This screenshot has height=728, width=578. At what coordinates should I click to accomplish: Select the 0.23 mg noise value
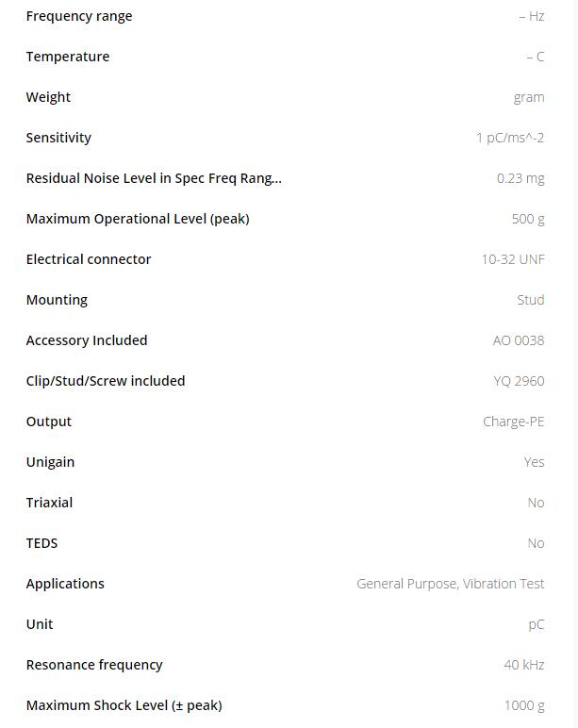520,178
